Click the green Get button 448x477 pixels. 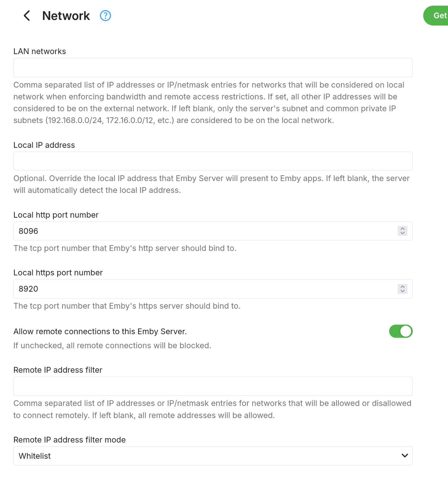(x=436, y=15)
